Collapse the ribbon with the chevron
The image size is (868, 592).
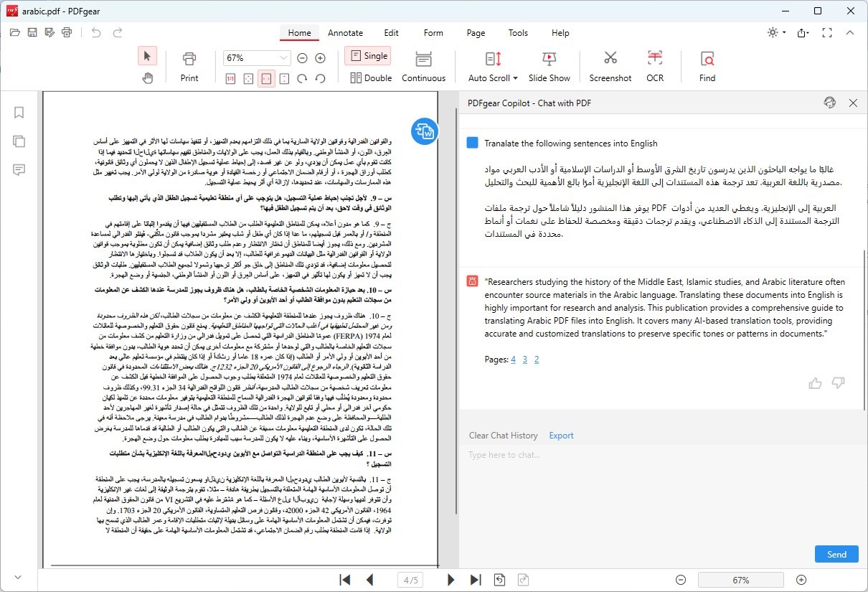coord(850,33)
